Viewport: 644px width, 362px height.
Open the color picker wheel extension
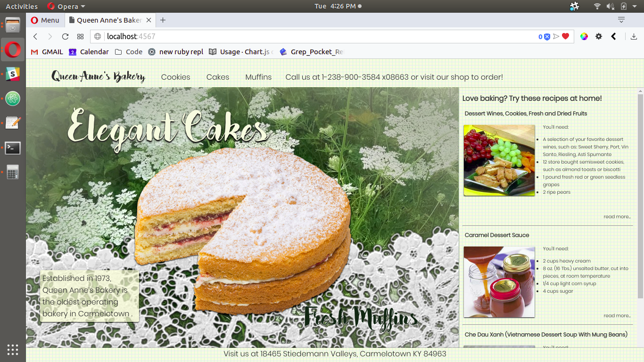click(x=584, y=36)
